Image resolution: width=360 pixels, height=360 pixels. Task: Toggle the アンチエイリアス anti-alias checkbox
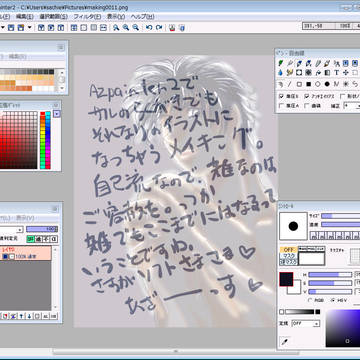(x=307, y=96)
